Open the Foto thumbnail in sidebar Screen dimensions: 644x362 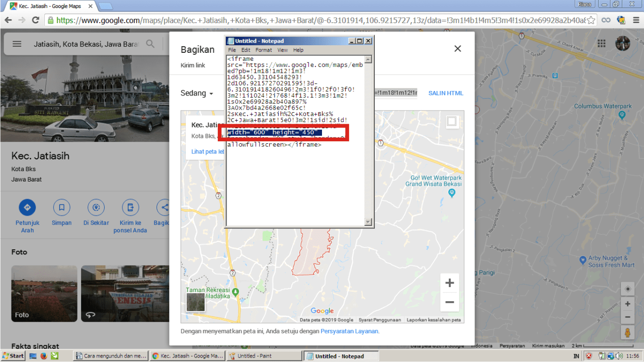pyautogui.click(x=44, y=294)
